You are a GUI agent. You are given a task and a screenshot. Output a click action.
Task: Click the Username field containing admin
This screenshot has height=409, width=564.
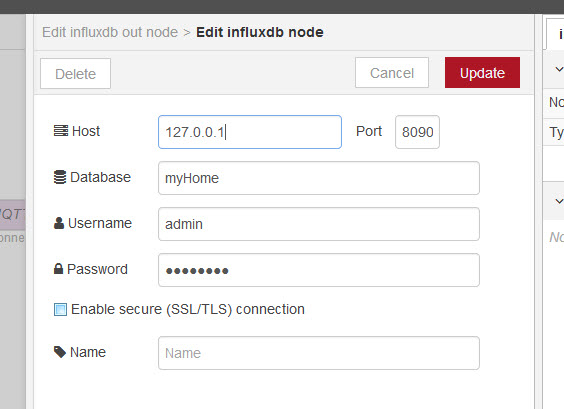pos(319,224)
